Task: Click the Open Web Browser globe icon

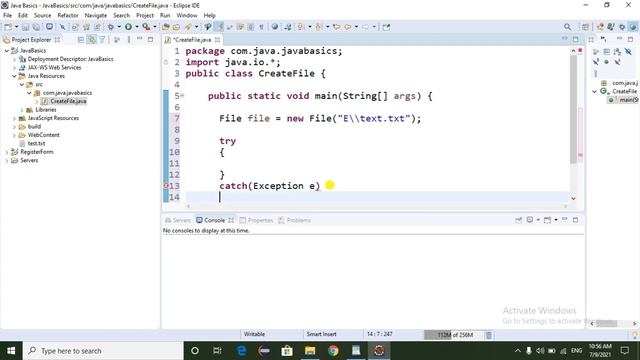Action: click(275, 27)
